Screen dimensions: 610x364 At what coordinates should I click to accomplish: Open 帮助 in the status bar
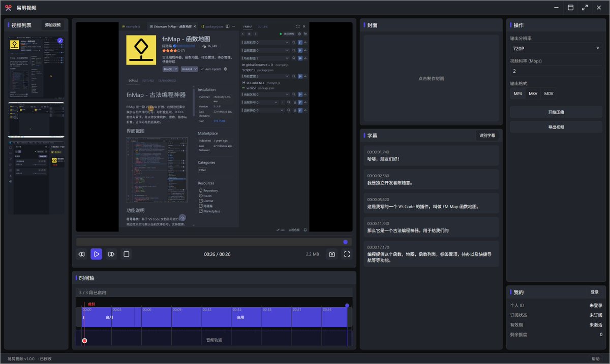click(x=595, y=358)
